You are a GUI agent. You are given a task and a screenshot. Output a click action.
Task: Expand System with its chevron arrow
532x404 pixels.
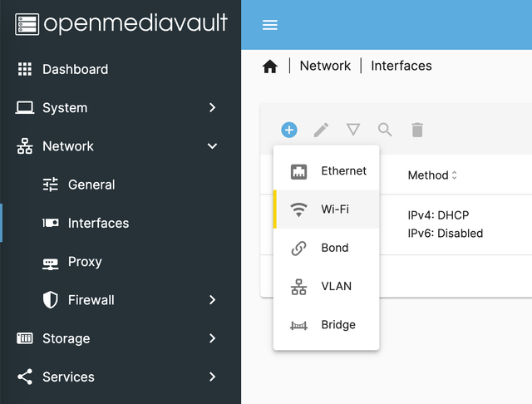click(213, 107)
